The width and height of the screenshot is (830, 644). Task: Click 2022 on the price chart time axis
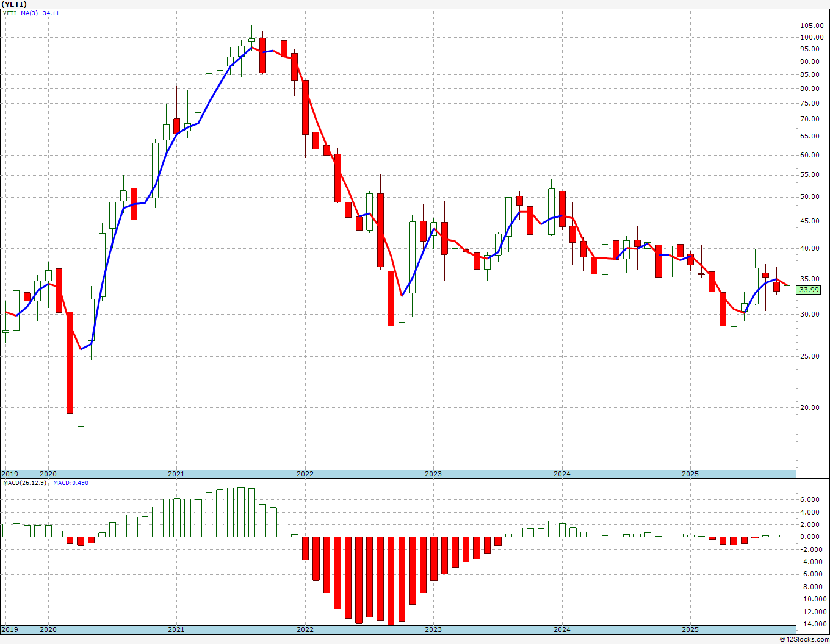coord(305,474)
